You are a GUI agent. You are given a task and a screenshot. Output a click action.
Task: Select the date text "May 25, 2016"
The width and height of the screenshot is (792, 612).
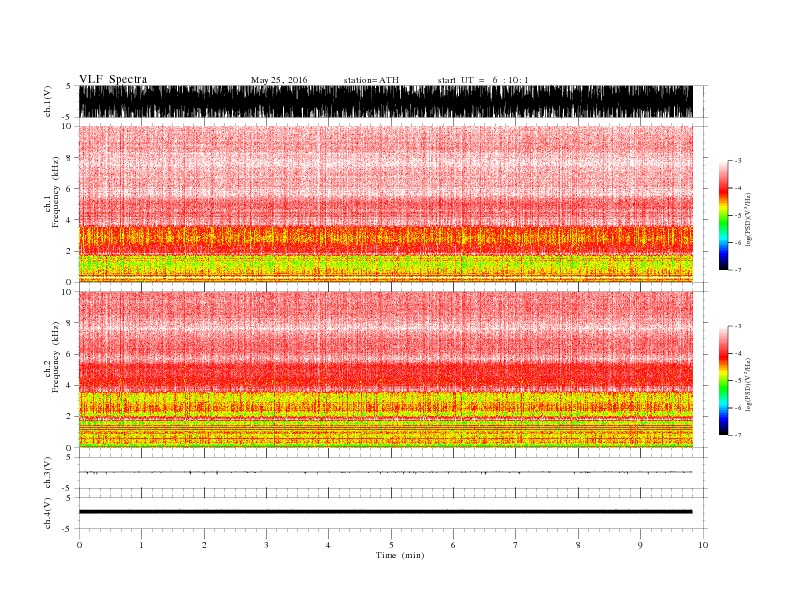[x=279, y=80]
